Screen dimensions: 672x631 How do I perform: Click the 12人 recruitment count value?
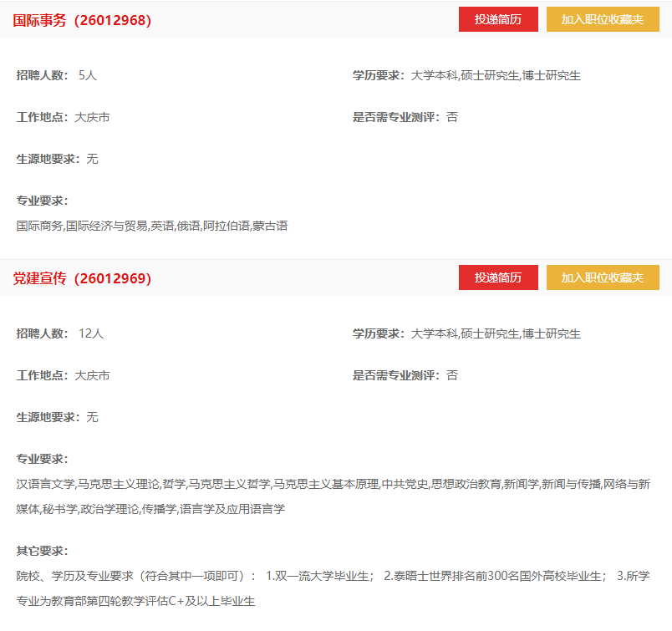[90, 333]
